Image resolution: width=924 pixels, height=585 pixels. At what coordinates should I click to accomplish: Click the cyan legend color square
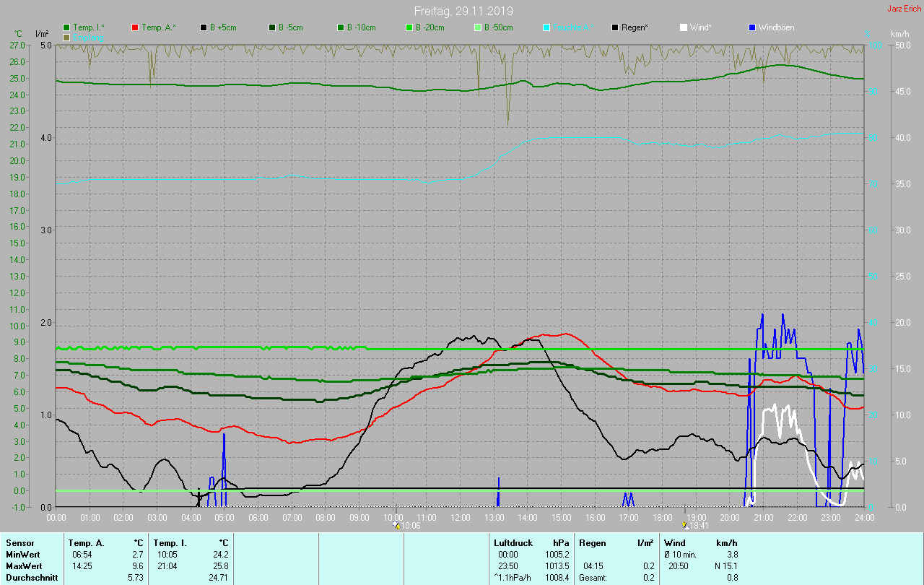[546, 27]
